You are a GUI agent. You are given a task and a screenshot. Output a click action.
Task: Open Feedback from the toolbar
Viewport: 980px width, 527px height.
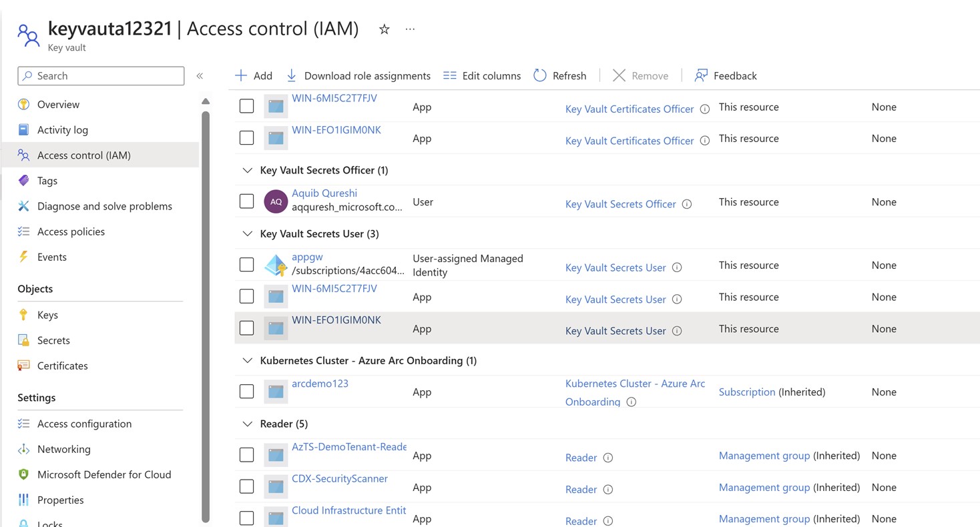point(726,75)
